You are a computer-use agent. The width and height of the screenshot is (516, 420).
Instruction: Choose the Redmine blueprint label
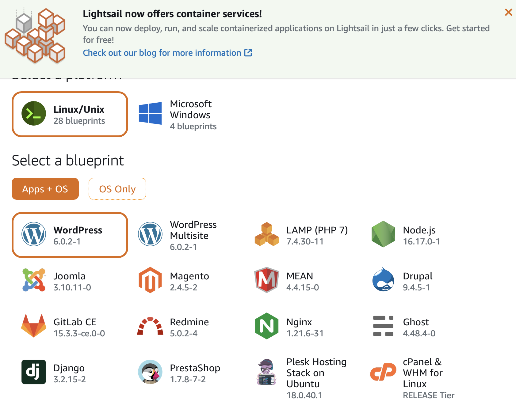[x=189, y=322]
